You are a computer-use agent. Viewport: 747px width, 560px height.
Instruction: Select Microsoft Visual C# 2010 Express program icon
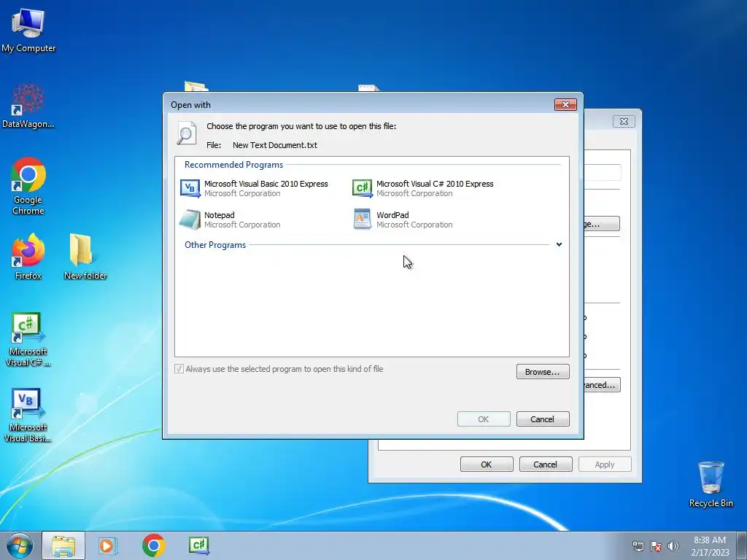pyautogui.click(x=362, y=189)
